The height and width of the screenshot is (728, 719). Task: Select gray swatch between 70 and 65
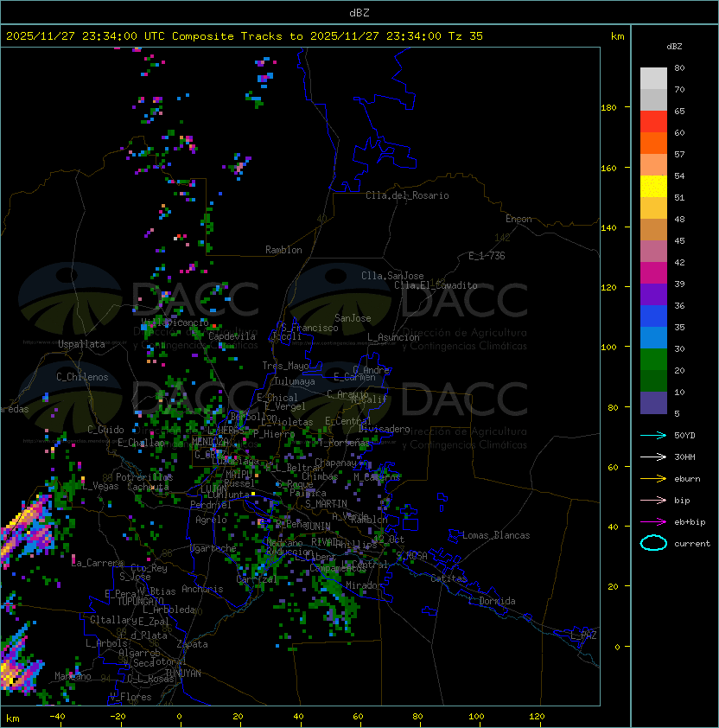click(x=653, y=99)
